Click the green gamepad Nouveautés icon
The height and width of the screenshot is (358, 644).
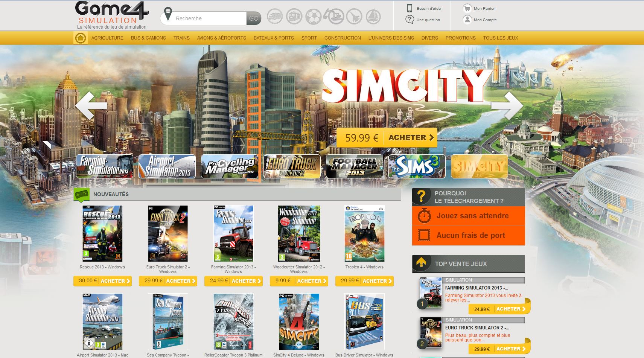pyautogui.click(x=81, y=195)
